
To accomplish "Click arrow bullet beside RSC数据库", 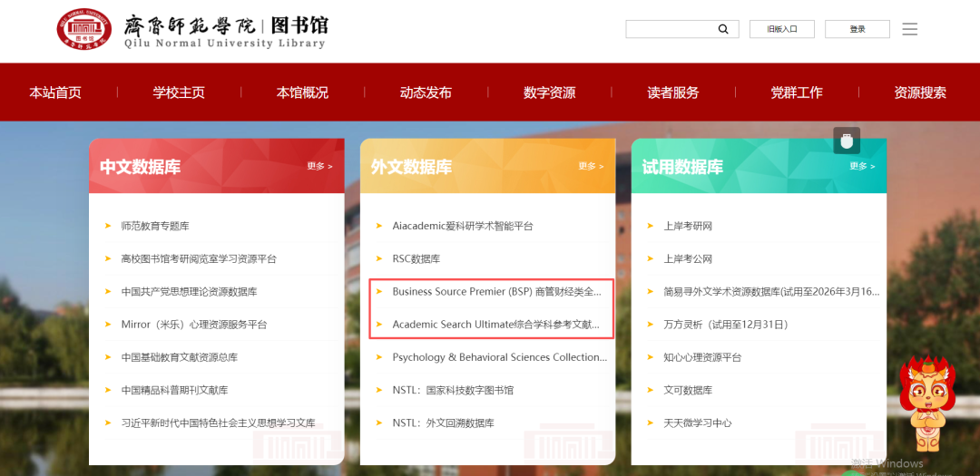I will coord(378,258).
